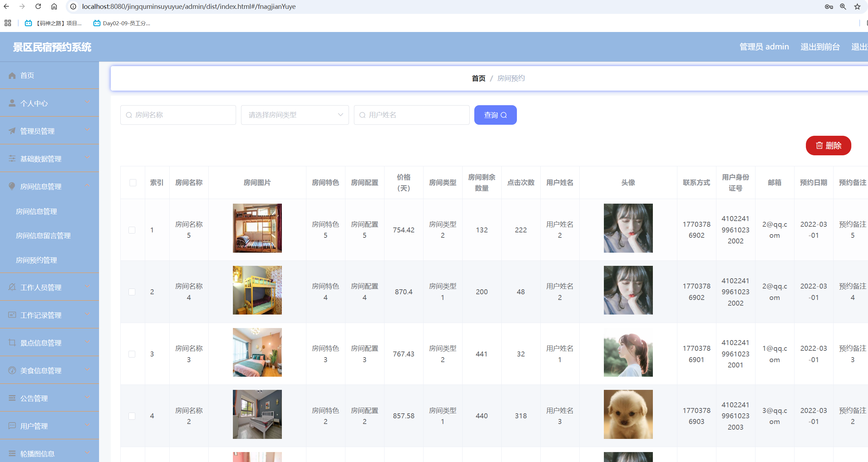Bookmark this page with star icon
Image resolution: width=868 pixels, height=462 pixels.
[x=857, y=6]
